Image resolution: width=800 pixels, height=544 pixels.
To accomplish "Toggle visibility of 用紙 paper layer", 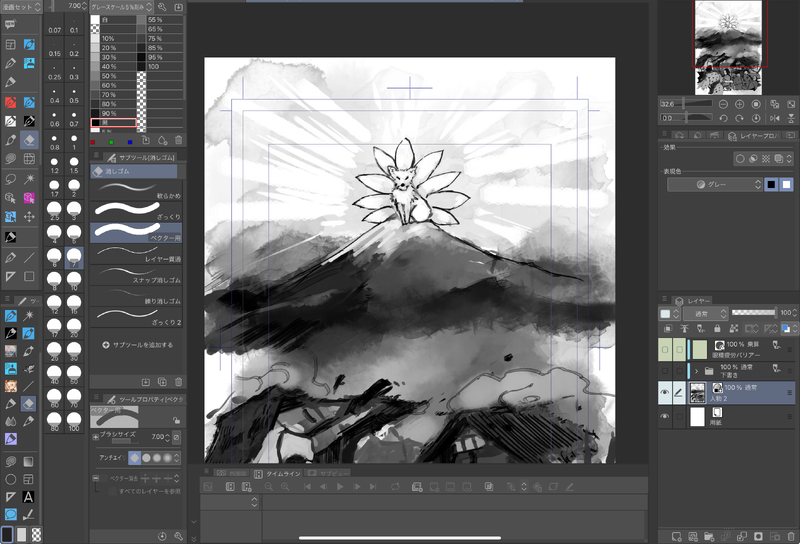I will [x=665, y=416].
